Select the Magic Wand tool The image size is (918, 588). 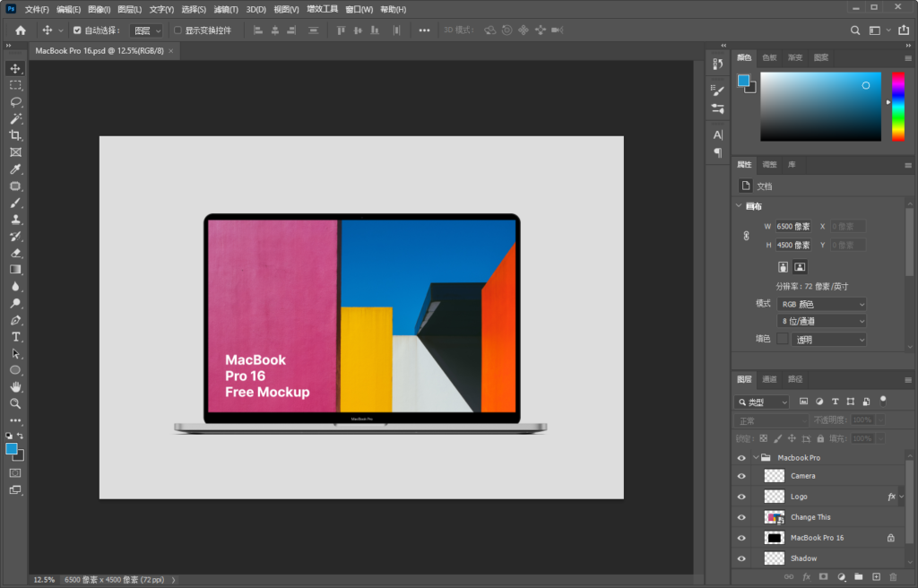pos(15,119)
